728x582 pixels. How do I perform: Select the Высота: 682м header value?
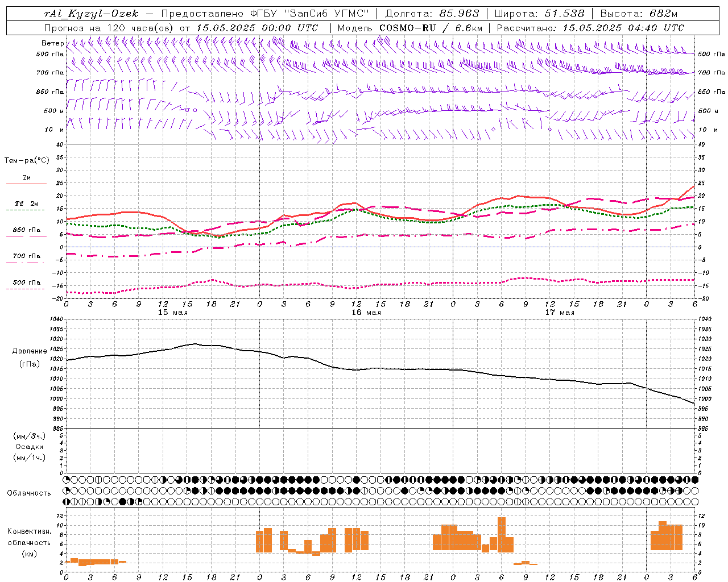(639, 14)
